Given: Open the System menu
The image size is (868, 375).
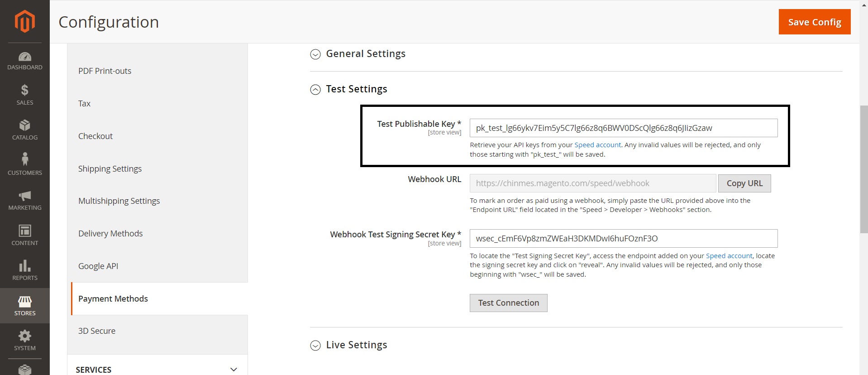Looking at the screenshot, I should click(25, 341).
